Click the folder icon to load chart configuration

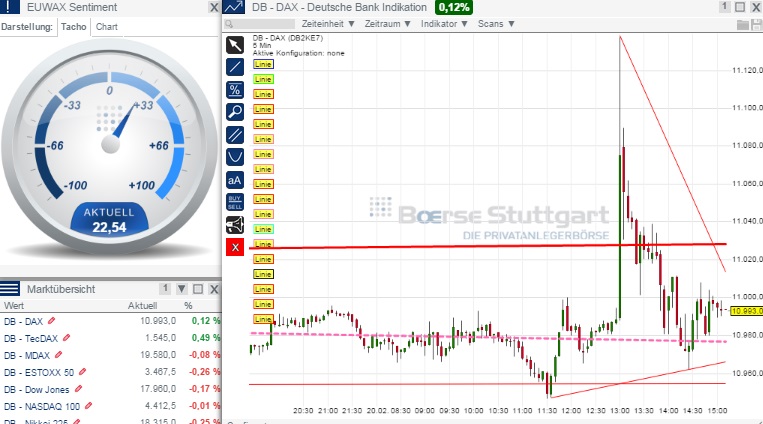(743, 24)
